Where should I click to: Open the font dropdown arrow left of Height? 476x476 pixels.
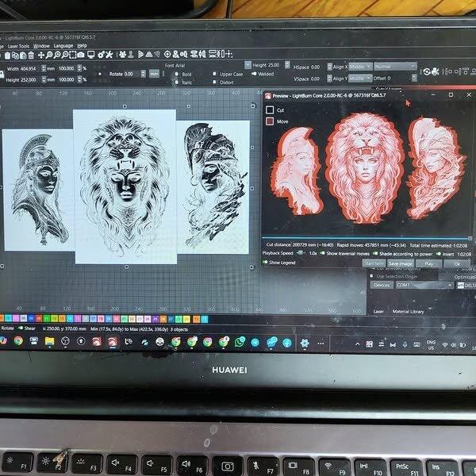[x=248, y=65]
